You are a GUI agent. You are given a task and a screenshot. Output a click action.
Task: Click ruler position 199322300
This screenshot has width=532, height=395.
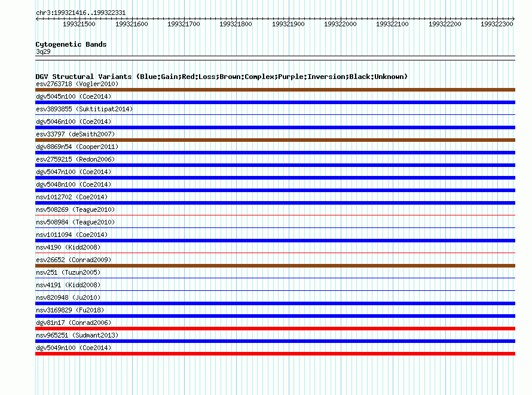[497, 24]
